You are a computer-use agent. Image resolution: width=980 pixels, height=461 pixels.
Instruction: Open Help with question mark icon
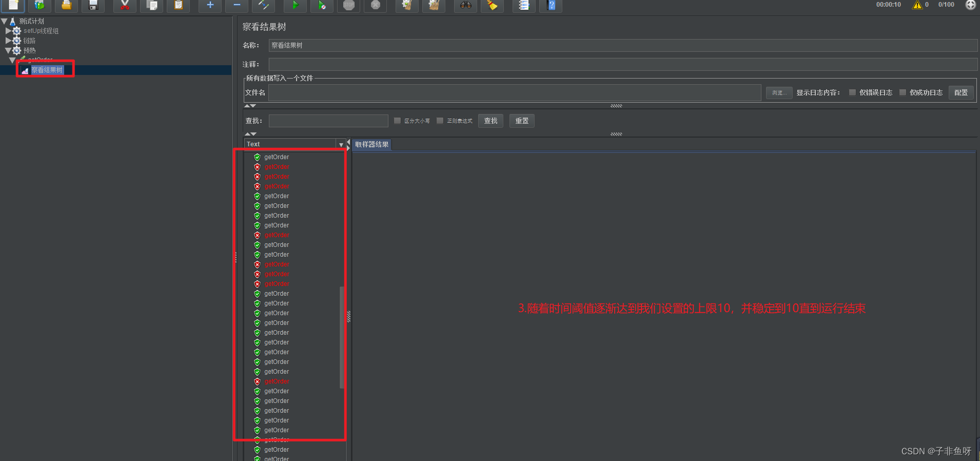point(551,5)
